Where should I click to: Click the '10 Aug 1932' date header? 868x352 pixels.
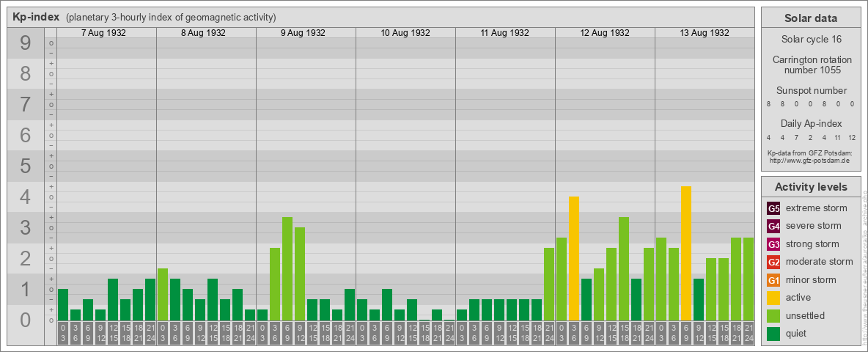pyautogui.click(x=405, y=33)
